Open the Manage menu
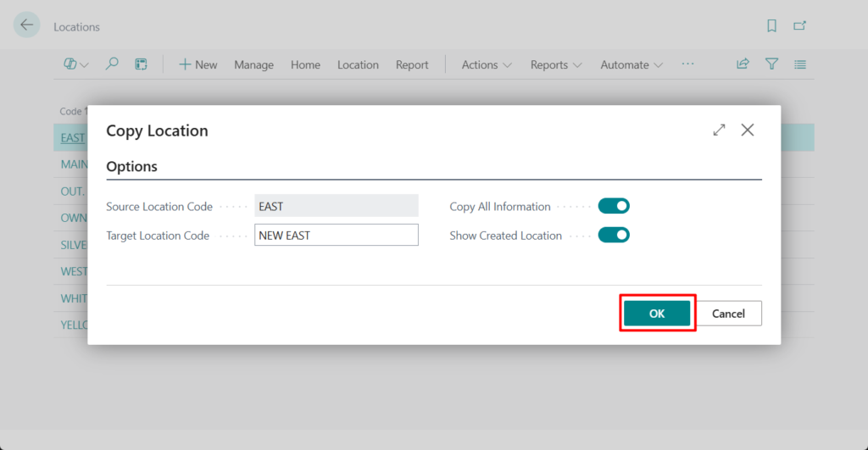The height and width of the screenshot is (450, 868). pyautogui.click(x=253, y=64)
